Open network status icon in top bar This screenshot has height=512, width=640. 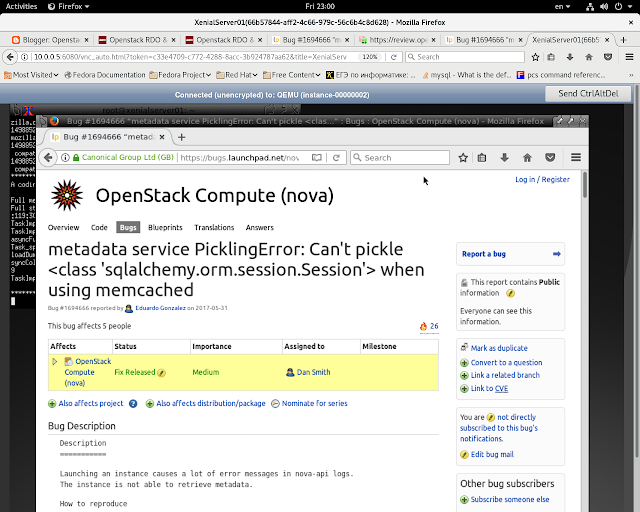click(x=590, y=7)
